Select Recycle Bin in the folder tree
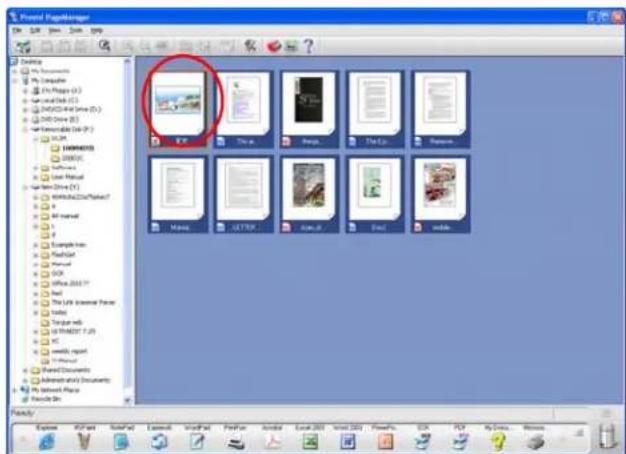Screen dimensions: 626x454 tap(46, 399)
